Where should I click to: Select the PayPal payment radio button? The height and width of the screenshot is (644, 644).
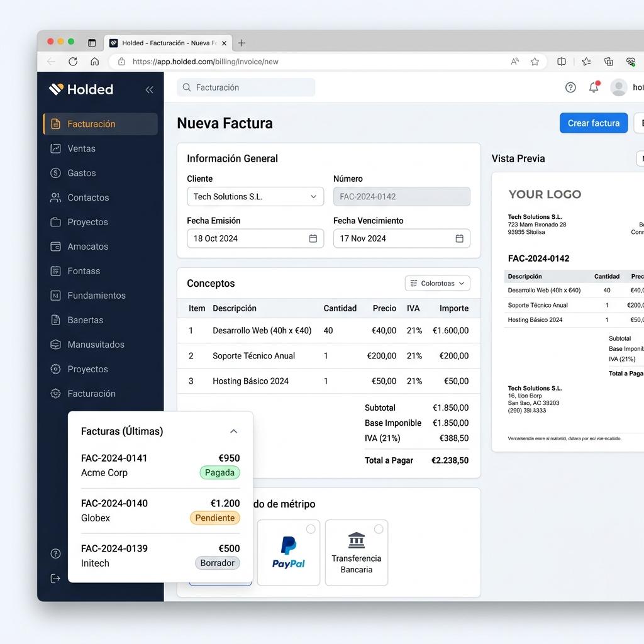pyautogui.click(x=311, y=529)
